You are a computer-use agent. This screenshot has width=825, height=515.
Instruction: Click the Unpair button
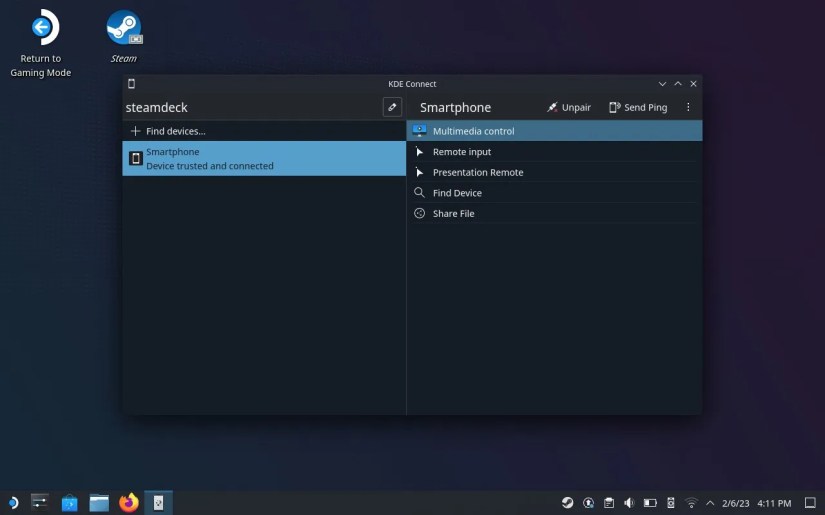568,107
